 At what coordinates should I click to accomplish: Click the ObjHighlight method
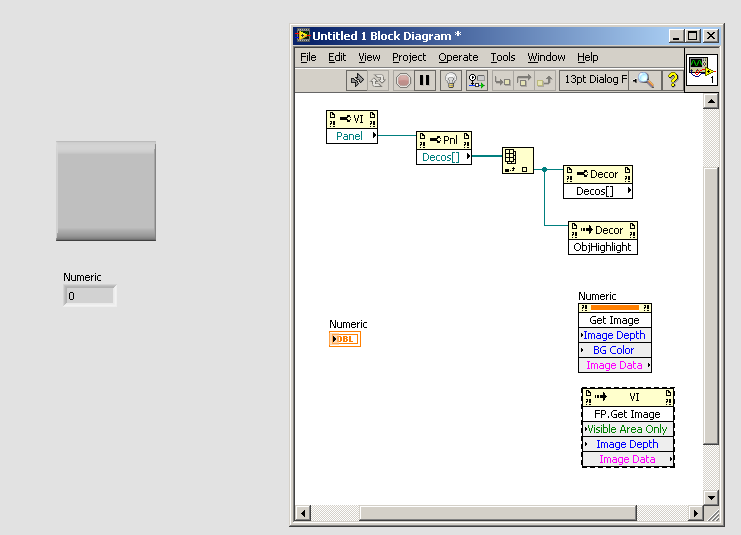tap(603, 247)
